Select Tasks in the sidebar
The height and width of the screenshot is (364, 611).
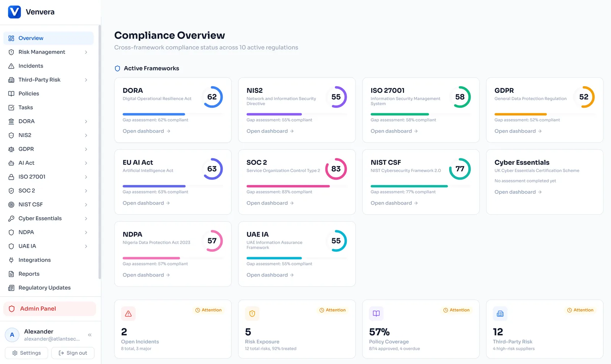(x=48, y=108)
